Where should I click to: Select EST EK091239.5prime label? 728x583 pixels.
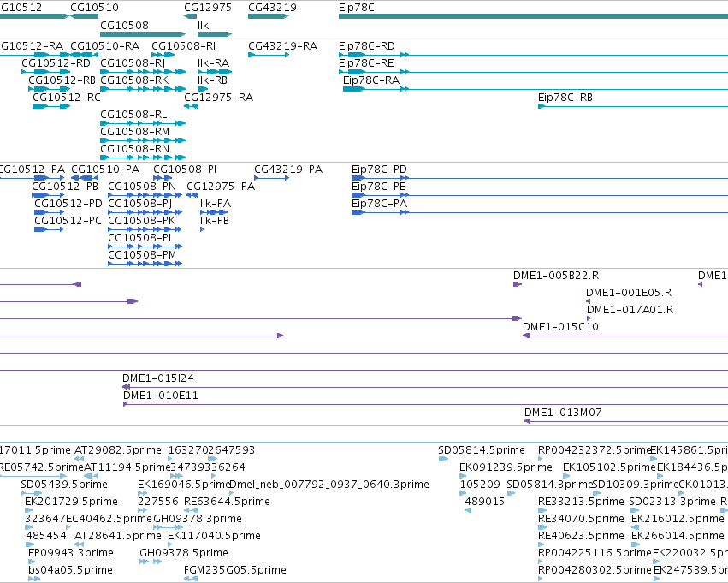pyautogui.click(x=506, y=467)
